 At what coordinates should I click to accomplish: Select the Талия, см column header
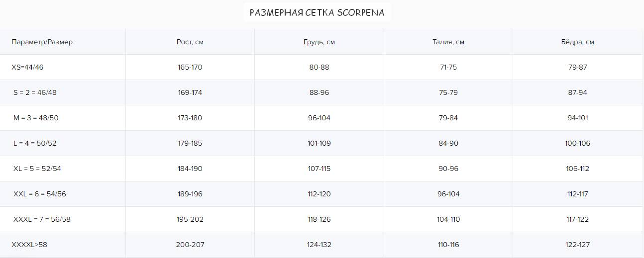[x=448, y=42]
